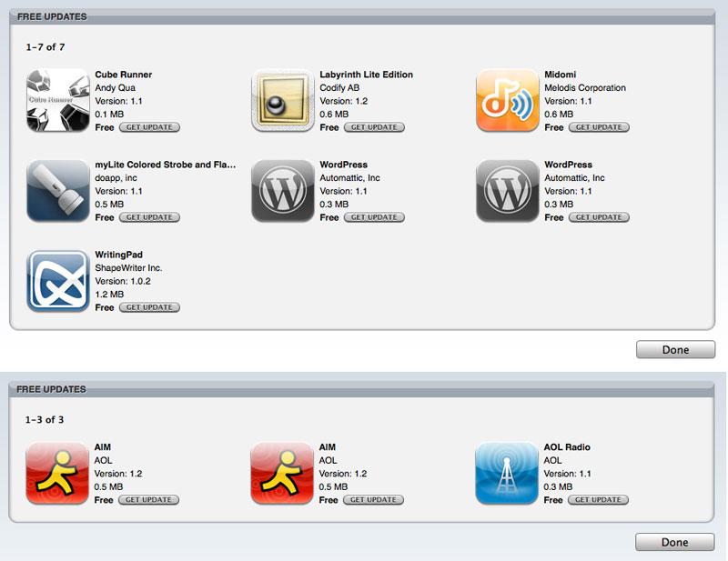Click the Melodis Corporation developer name

[585, 87]
